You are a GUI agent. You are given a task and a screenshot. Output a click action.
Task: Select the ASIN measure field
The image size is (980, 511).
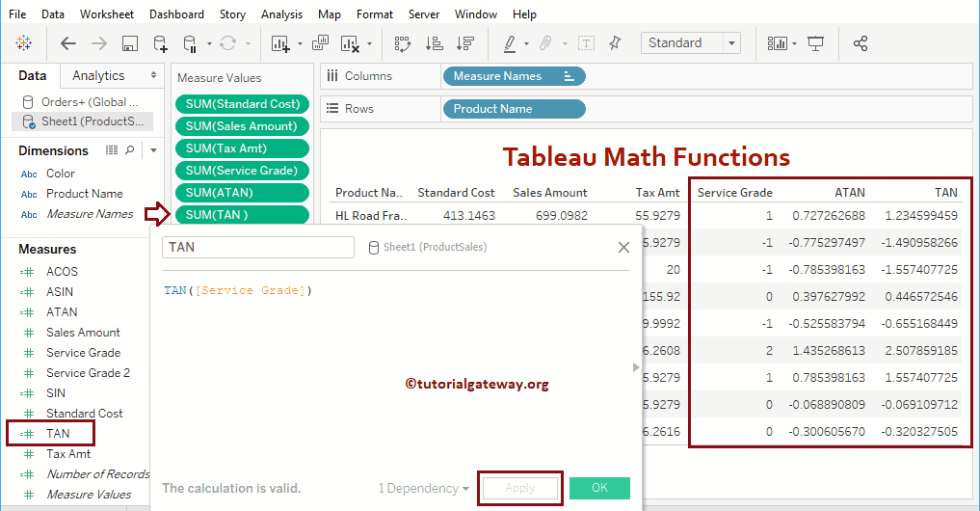[x=60, y=291]
